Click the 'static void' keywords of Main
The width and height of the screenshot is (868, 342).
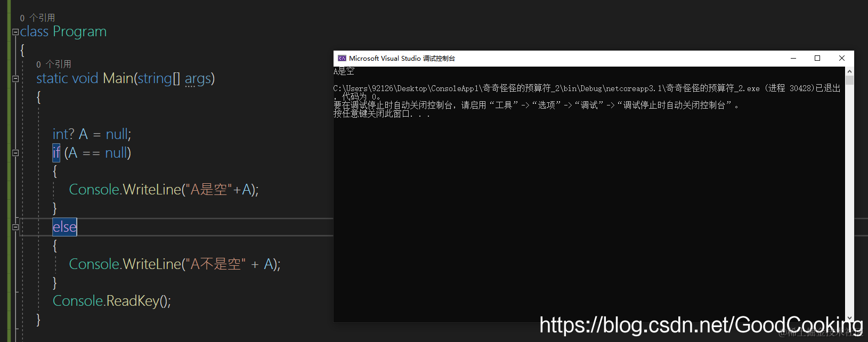pyautogui.click(x=67, y=78)
